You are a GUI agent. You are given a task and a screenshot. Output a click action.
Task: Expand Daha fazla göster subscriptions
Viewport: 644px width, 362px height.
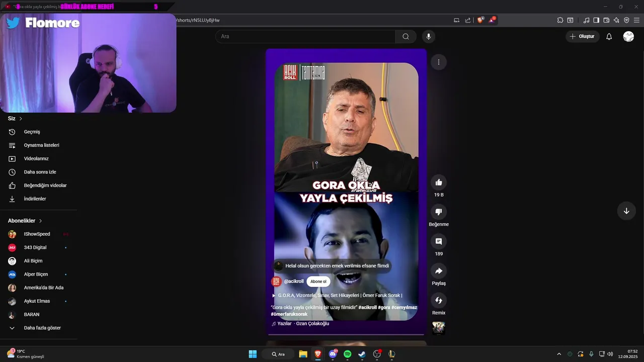[x=39, y=328]
